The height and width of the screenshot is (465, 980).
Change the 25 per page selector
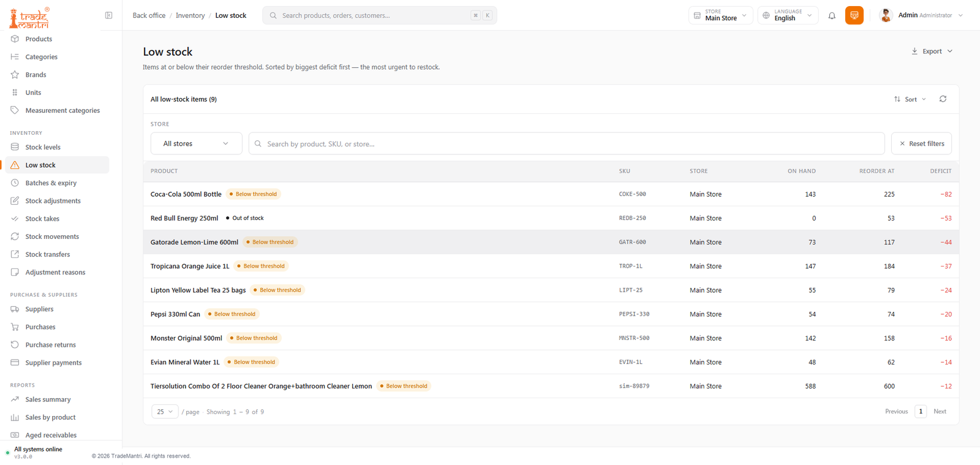coord(165,412)
